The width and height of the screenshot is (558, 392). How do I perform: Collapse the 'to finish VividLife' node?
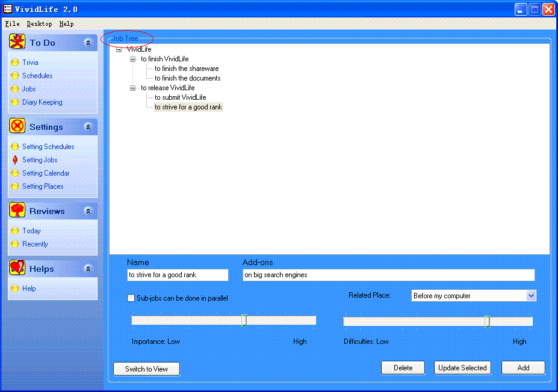coord(133,60)
